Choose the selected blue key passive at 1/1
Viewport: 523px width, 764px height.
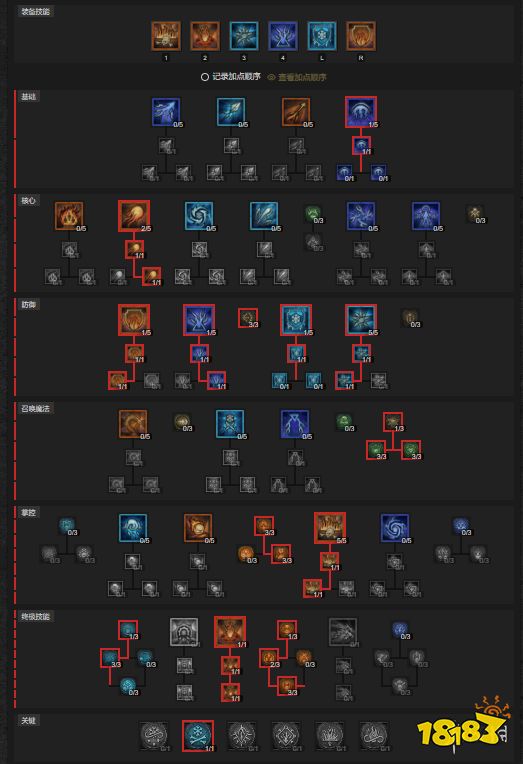click(x=198, y=736)
